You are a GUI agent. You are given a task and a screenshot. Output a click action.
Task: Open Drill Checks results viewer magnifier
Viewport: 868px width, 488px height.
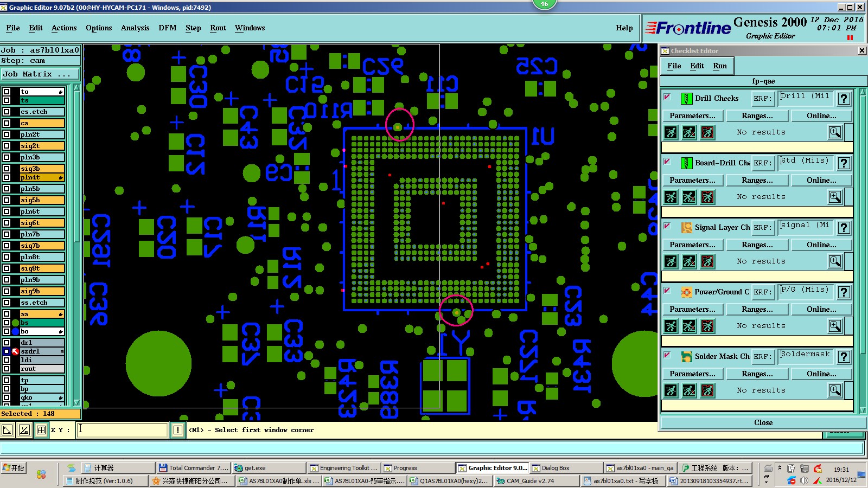click(x=835, y=132)
